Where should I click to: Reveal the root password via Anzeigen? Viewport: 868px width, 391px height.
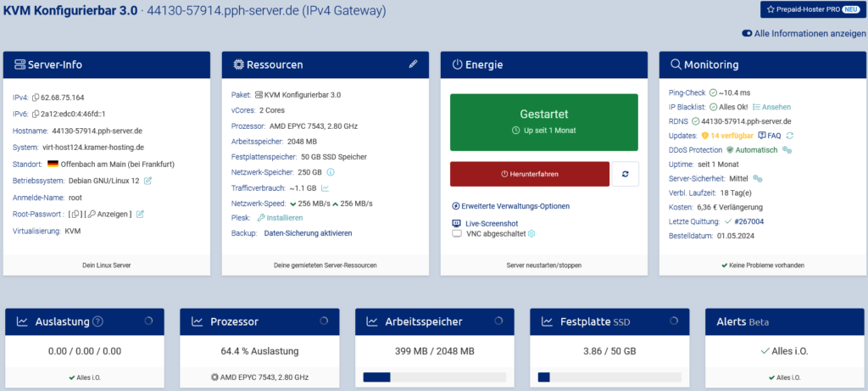[x=108, y=214]
